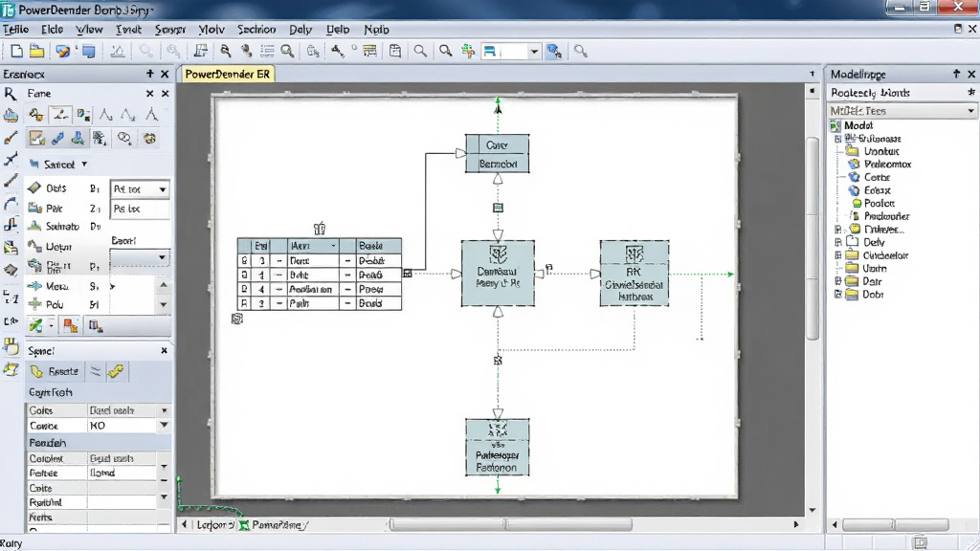Click the Modal root icon in the tree
This screenshot has height=551, width=980.
pos(836,125)
